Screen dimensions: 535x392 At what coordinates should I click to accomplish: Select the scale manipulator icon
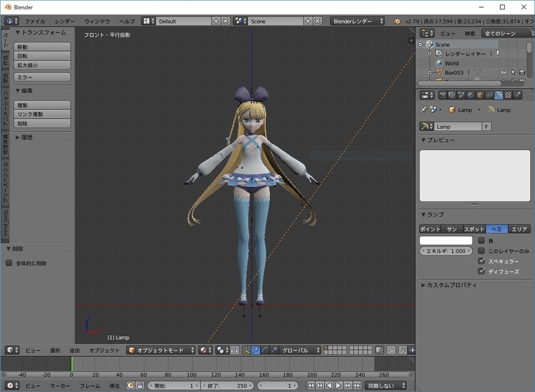pos(274,350)
